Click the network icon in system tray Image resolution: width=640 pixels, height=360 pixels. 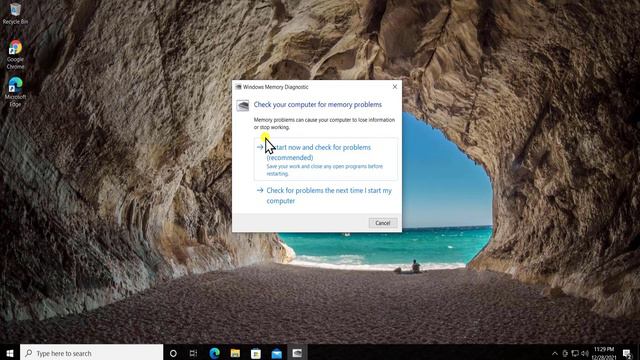[575, 353]
